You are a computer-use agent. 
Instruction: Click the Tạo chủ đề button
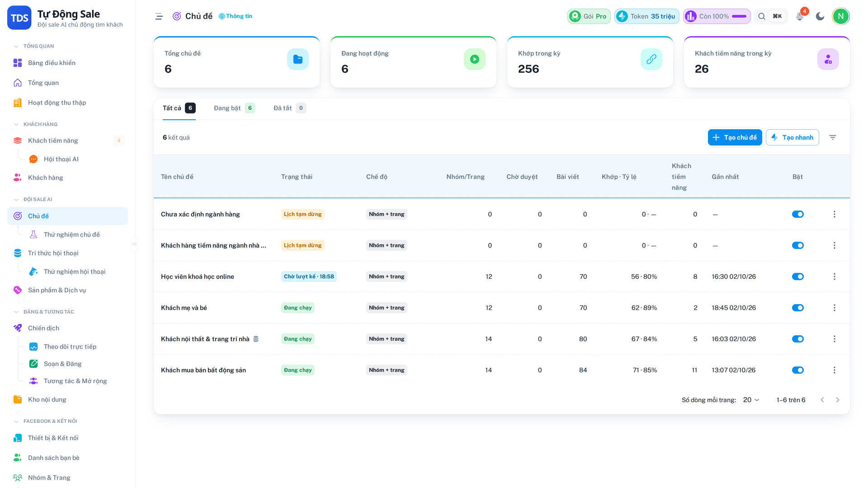(x=735, y=137)
